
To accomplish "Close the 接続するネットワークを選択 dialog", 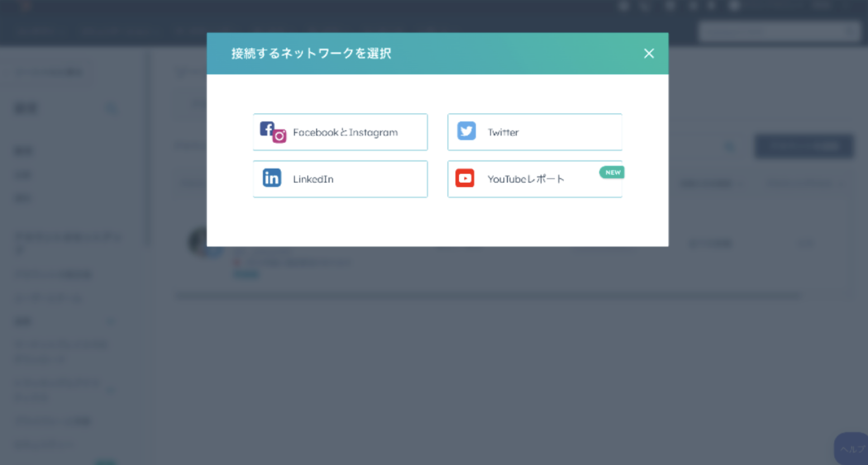I will click(x=648, y=53).
